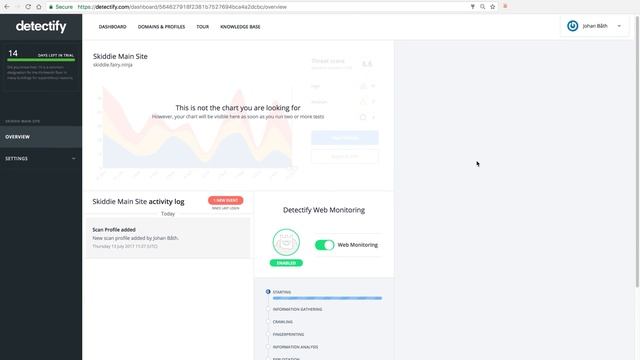
Task: Click the browser home icon
Action: [39, 7]
